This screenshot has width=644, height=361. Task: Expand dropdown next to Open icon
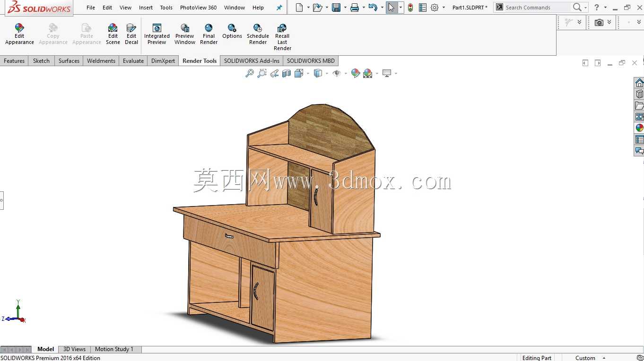tap(327, 8)
